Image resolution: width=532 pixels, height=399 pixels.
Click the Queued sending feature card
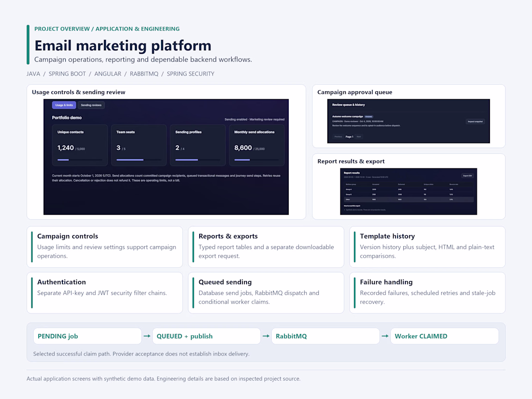(x=266, y=293)
